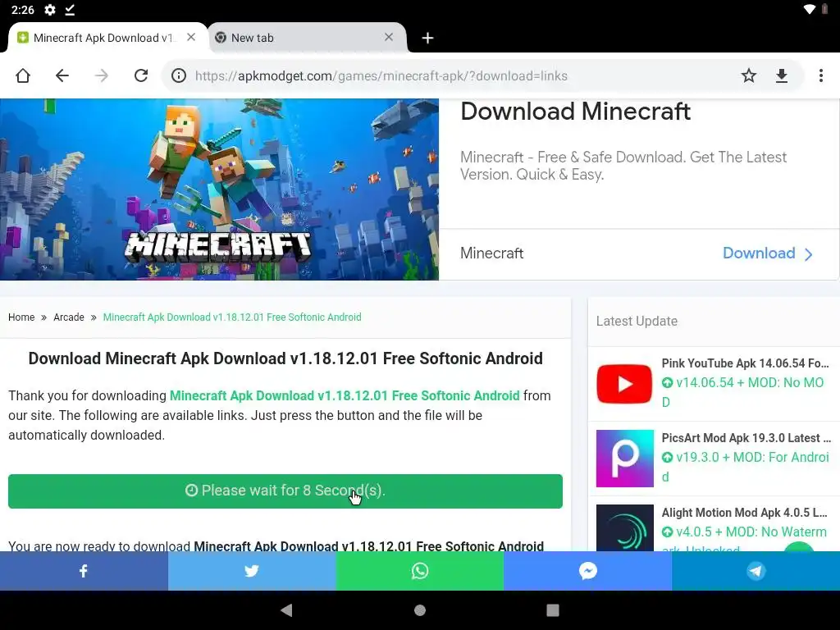Viewport: 840px width, 630px height.
Task: Click the Please wait for 8 Seconds button
Action: tap(285, 491)
